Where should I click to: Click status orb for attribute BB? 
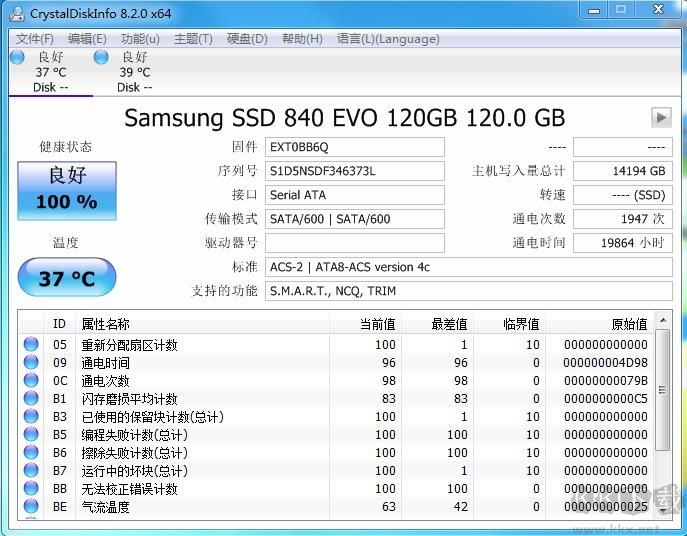pos(31,488)
